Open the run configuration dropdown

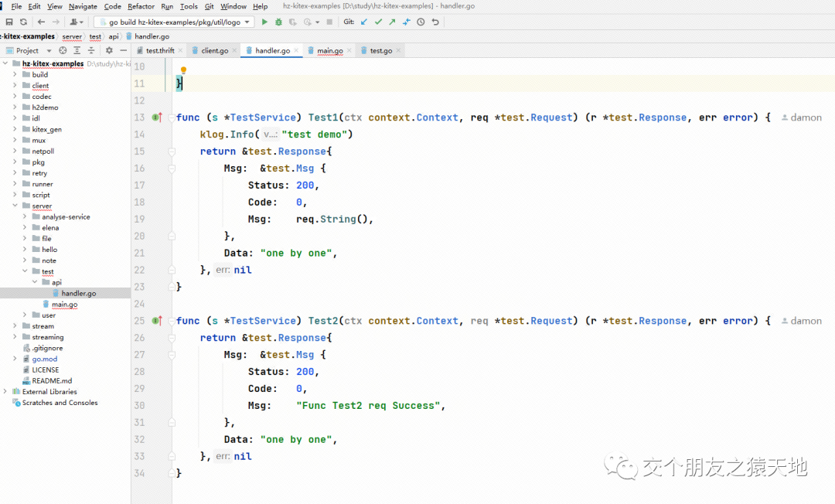click(173, 22)
